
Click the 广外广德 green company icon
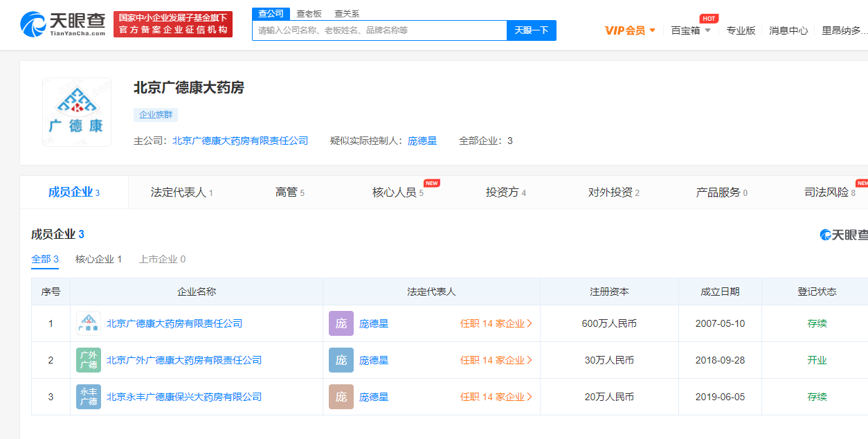click(89, 360)
